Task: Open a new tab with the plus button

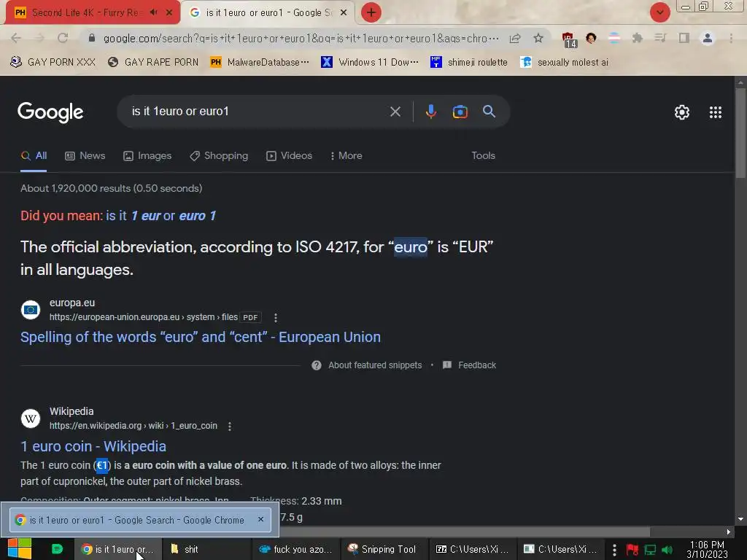Action: (371, 12)
